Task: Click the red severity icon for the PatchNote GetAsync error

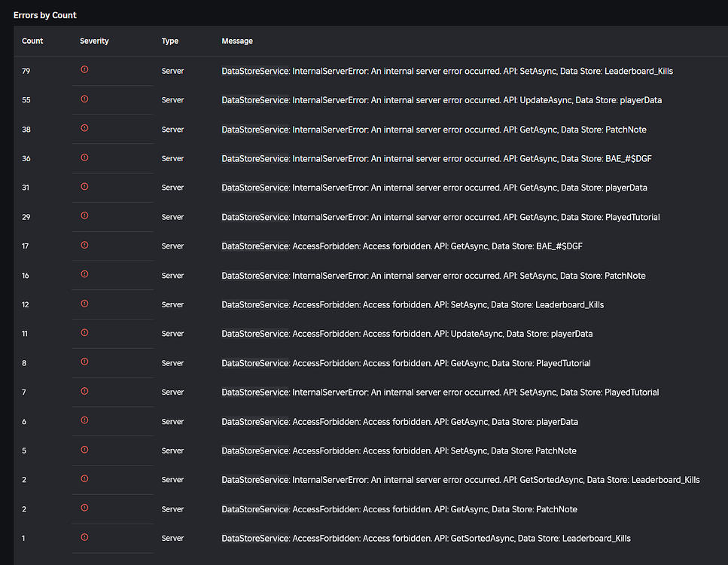Action: [x=84, y=129]
